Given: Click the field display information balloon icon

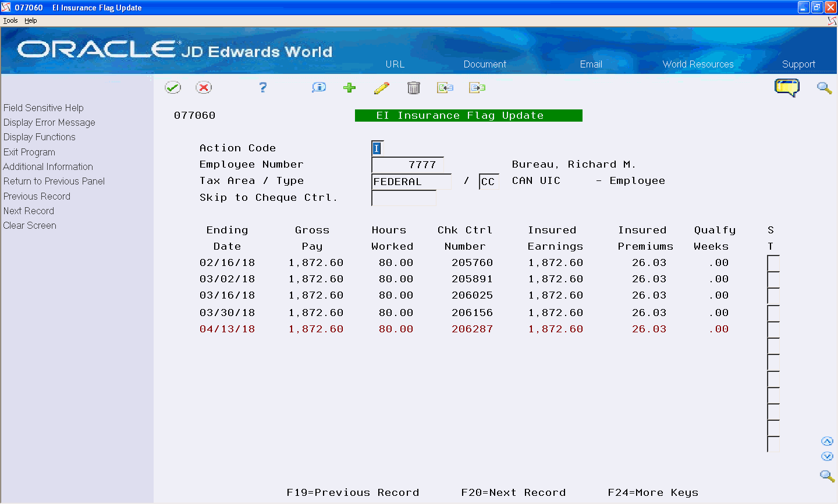Looking at the screenshot, I should (318, 87).
